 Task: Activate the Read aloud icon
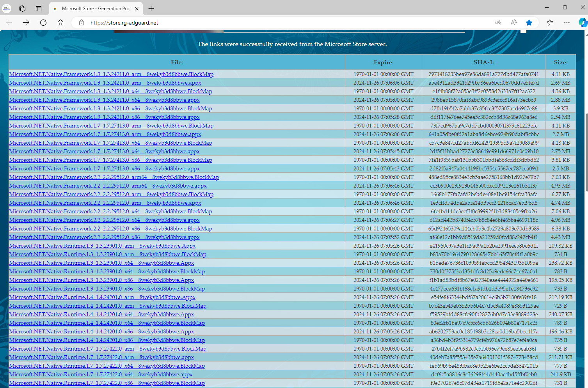[513, 23]
